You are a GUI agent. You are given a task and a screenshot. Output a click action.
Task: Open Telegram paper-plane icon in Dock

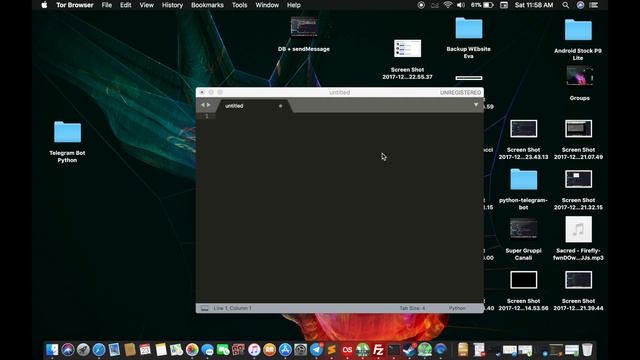click(316, 350)
